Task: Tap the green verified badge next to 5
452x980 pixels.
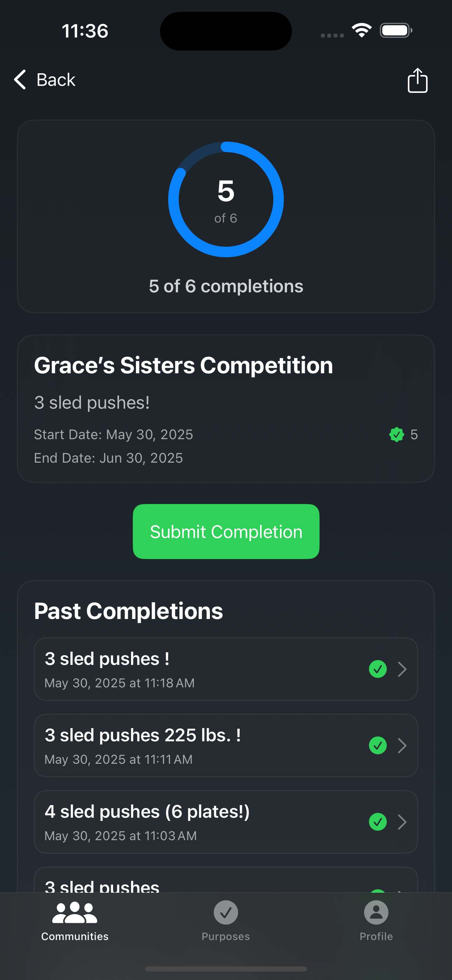Action: coord(396,435)
